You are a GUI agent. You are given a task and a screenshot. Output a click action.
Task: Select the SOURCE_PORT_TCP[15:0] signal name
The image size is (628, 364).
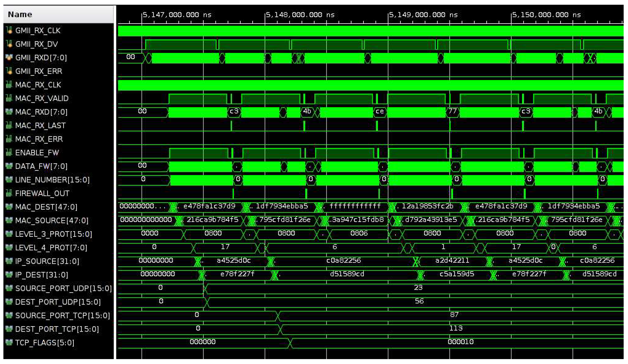[62, 315]
